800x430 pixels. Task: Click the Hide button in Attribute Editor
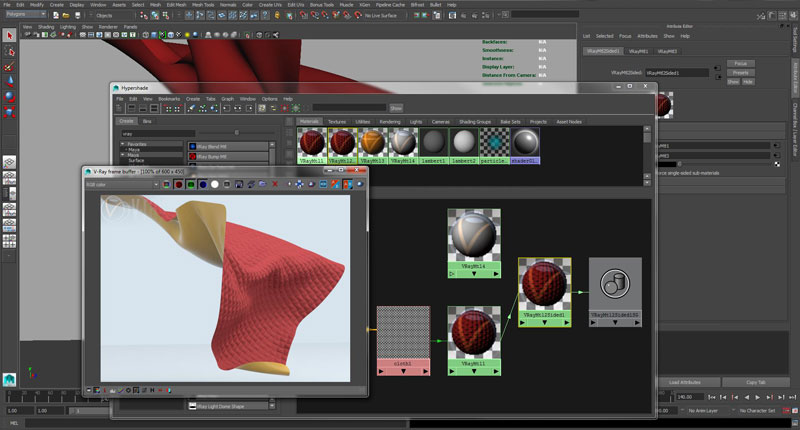(x=747, y=82)
